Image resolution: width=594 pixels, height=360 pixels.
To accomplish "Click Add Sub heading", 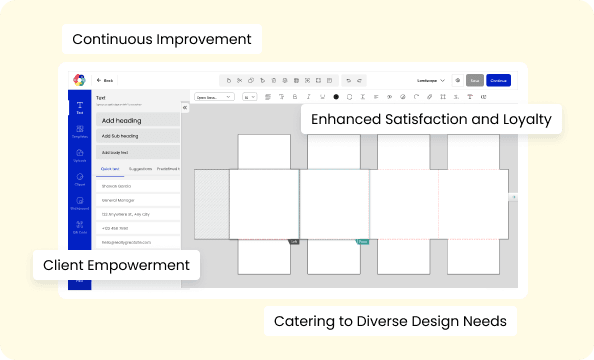I will [138, 136].
